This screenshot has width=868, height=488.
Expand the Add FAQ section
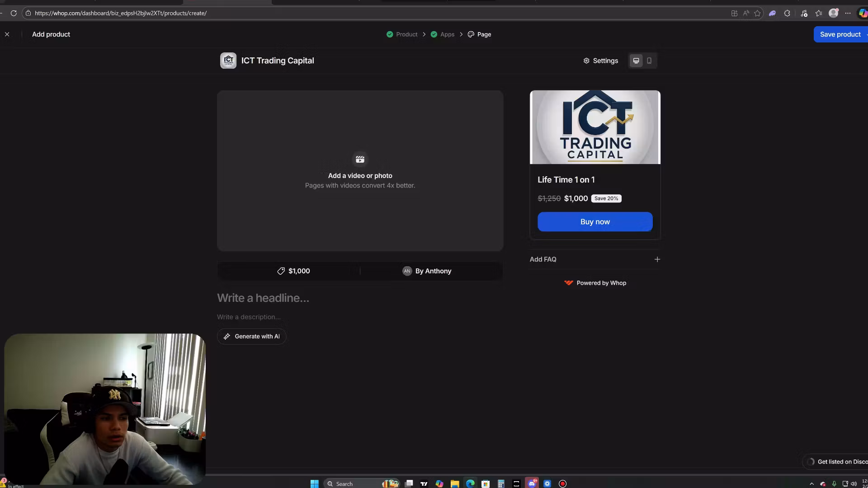tap(657, 259)
